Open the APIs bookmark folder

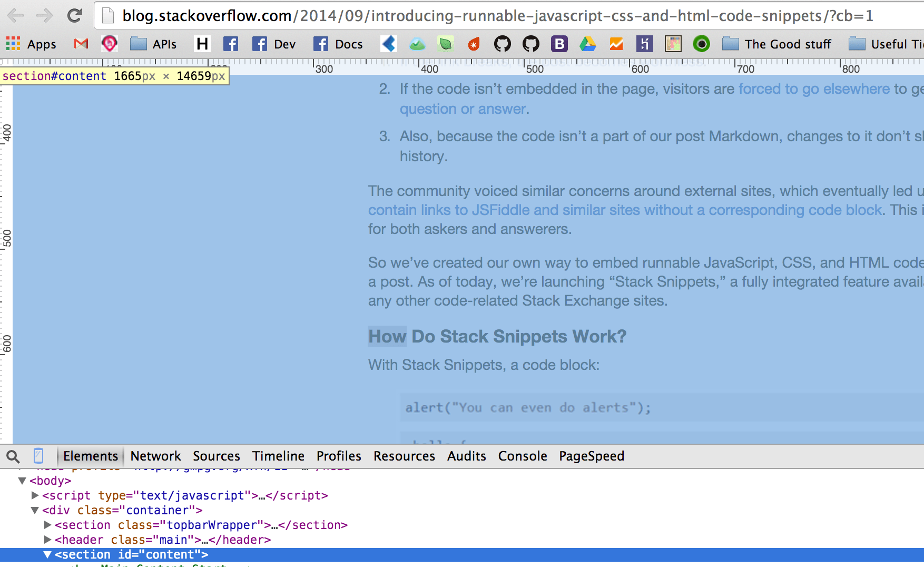(x=153, y=44)
